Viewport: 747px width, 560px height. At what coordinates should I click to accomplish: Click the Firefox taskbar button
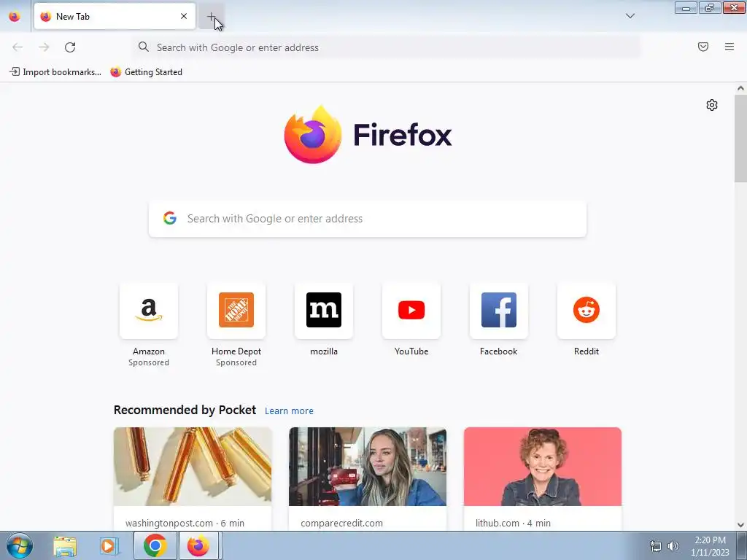pos(198,545)
